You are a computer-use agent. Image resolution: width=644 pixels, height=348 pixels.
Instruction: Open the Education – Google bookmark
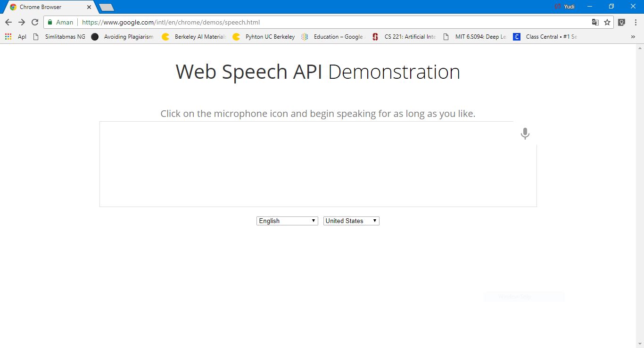[x=333, y=36]
